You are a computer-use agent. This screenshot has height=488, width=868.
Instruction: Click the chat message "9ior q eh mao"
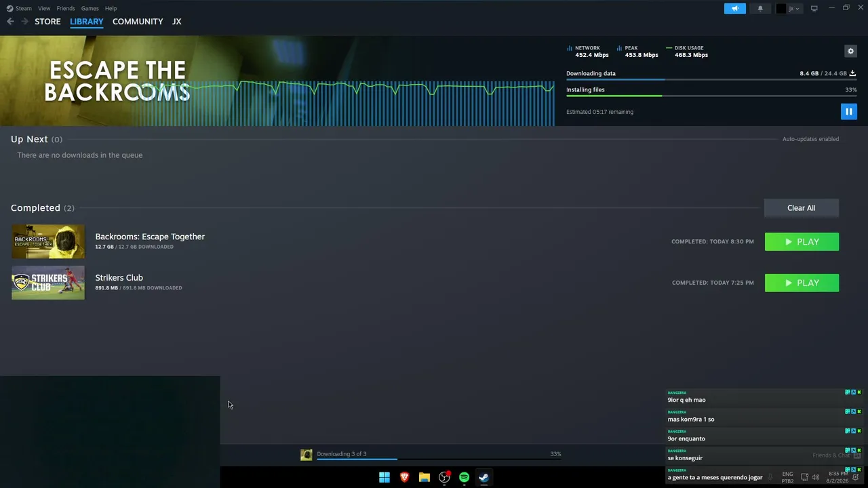[686, 400]
